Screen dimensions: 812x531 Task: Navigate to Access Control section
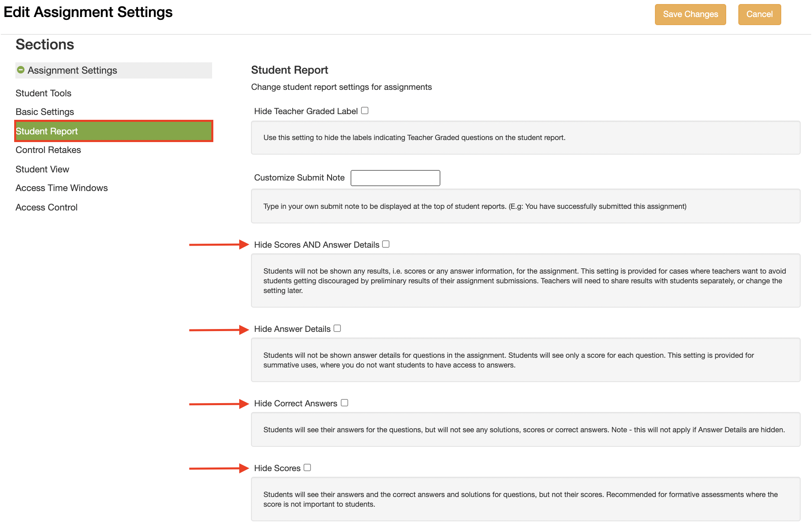[x=46, y=207]
